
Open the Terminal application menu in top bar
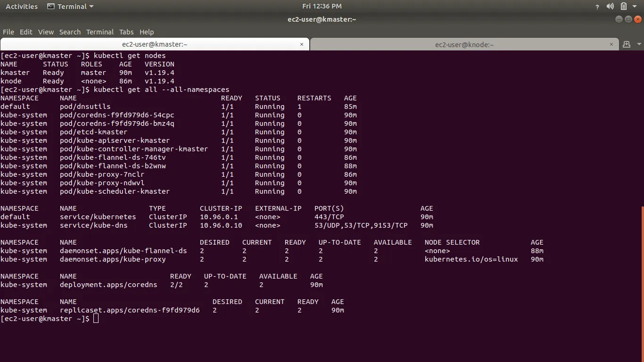click(71, 7)
